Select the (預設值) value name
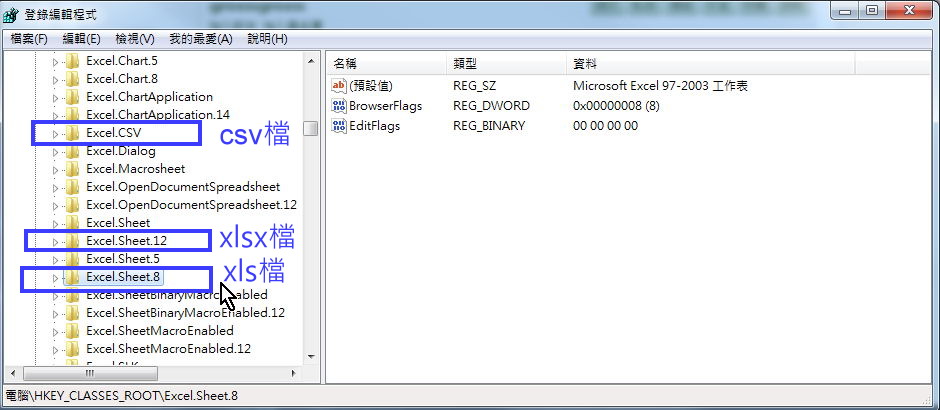 click(x=370, y=86)
